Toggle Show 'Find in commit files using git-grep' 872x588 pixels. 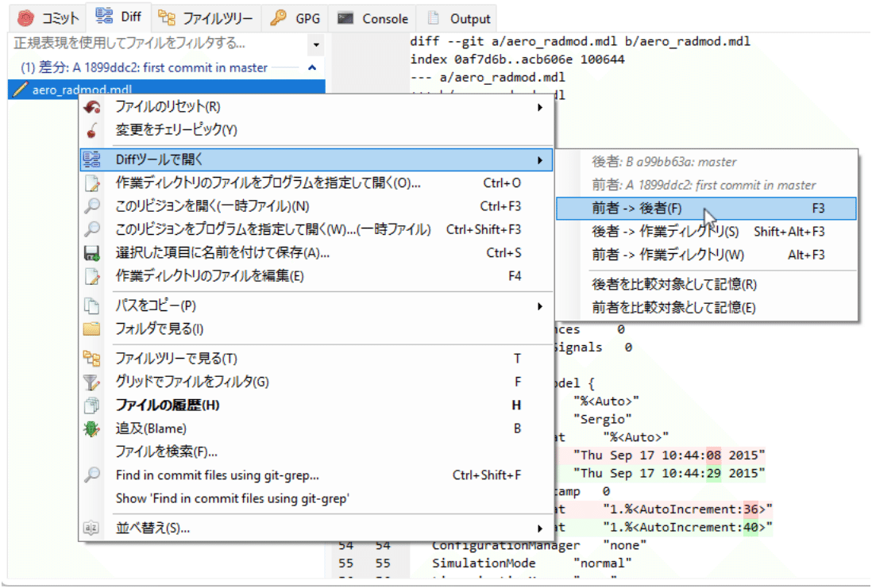click(x=316, y=498)
